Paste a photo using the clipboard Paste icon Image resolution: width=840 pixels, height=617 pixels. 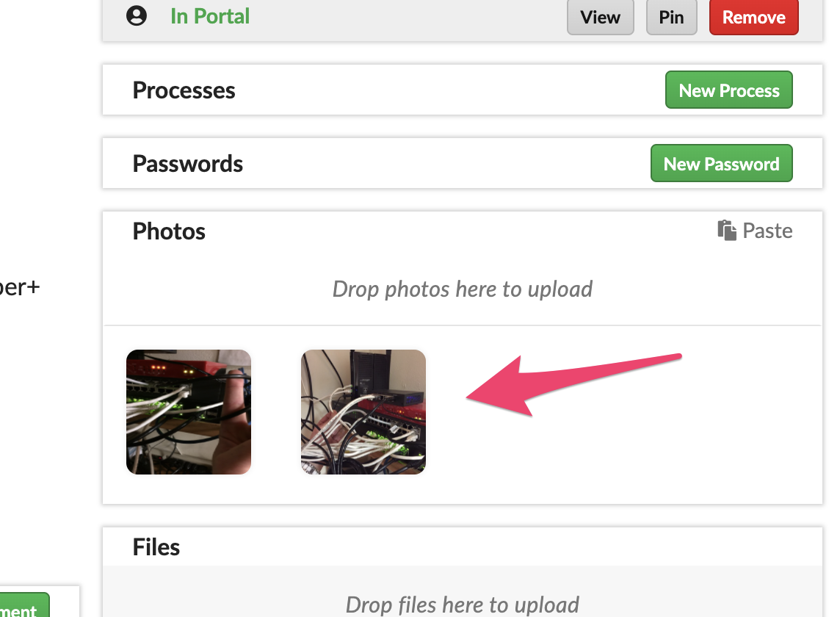coord(725,230)
